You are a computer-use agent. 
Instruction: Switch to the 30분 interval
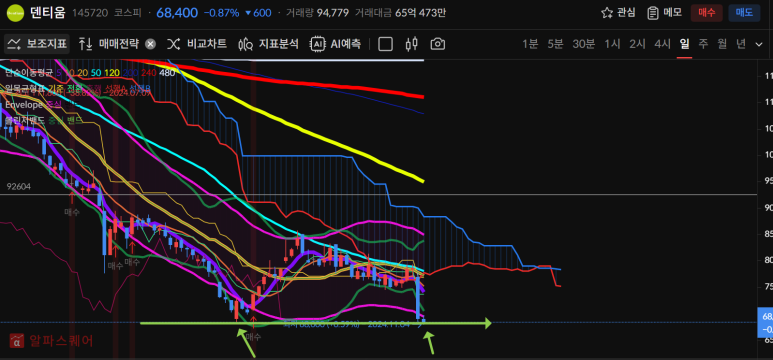[584, 44]
